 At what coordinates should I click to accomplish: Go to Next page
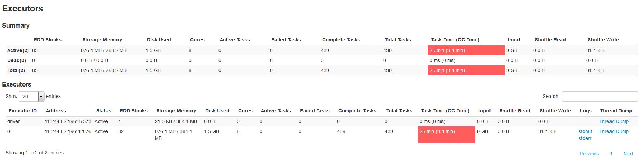point(628,154)
